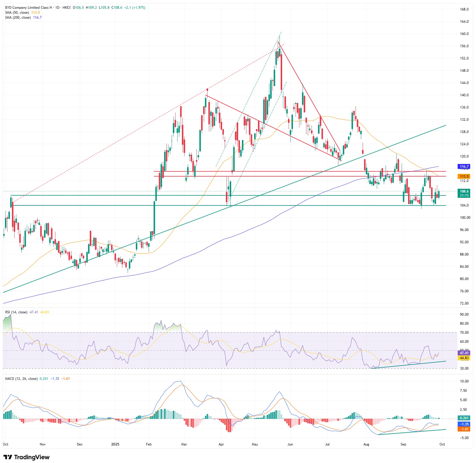Click the 70.00 RSI axis label
Image resolution: width=476 pixels, height=463 pixels.
(x=464, y=333)
